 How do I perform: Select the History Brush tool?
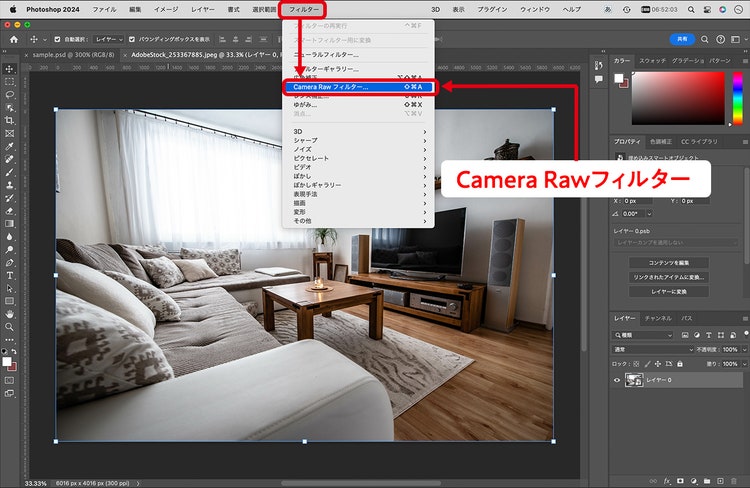[x=9, y=198]
